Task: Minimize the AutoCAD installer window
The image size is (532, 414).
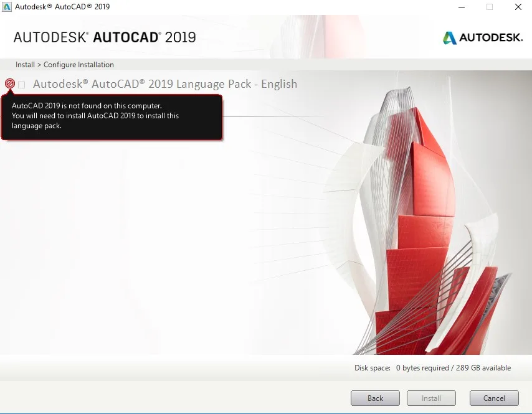Action: tap(461, 7)
